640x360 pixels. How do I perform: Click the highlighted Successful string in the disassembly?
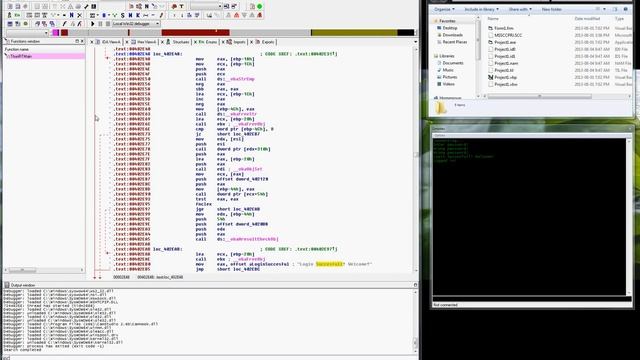point(330,264)
